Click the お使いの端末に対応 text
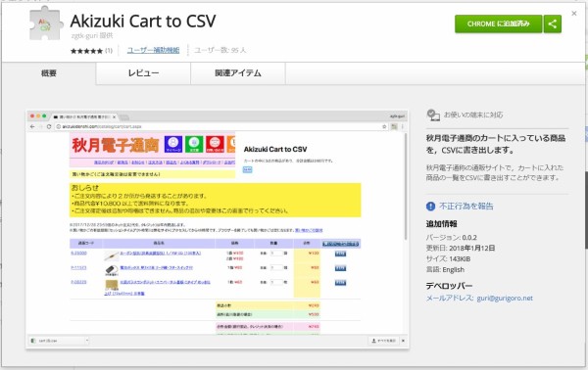Screen dimensions: 588x370 (x=473, y=115)
